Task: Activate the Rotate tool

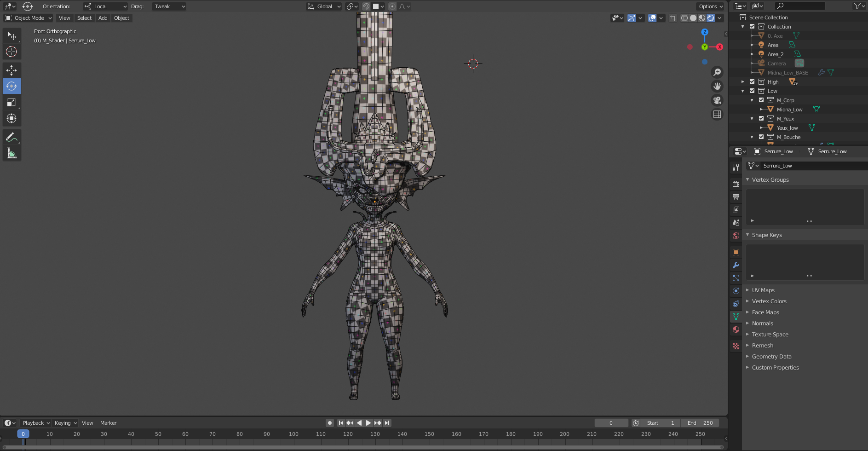Action: [x=11, y=86]
